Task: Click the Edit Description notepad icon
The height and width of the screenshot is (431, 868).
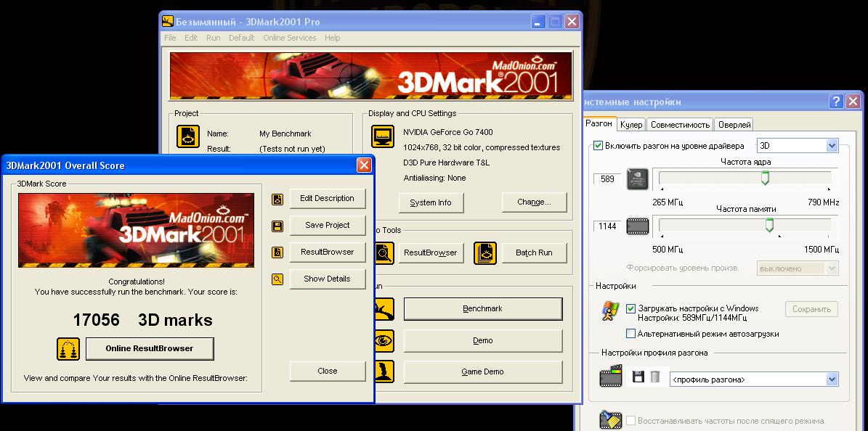Action: tap(277, 199)
